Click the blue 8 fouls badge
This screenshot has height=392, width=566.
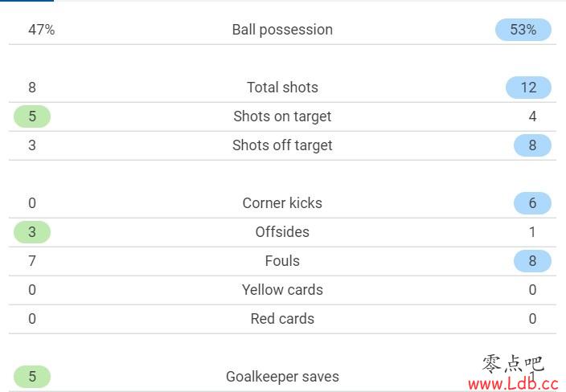(532, 261)
